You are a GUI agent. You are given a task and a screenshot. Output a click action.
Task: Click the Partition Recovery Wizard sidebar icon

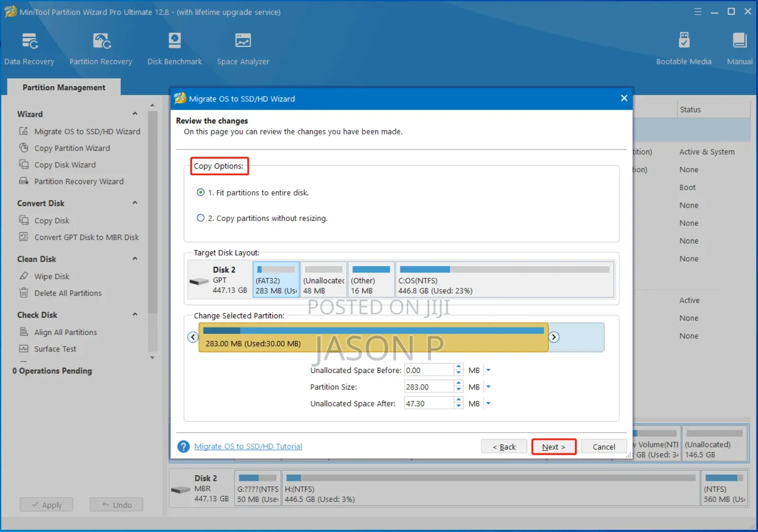23,181
